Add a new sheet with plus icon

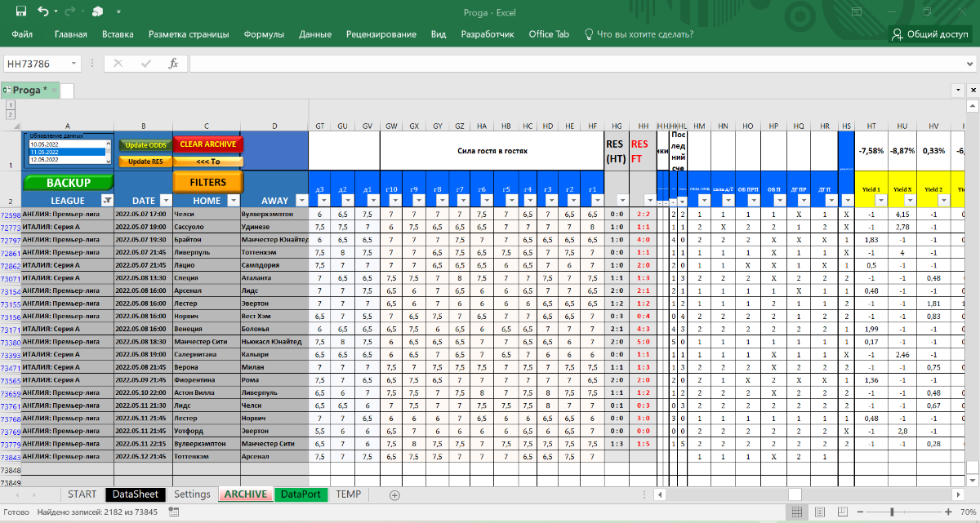point(394,494)
